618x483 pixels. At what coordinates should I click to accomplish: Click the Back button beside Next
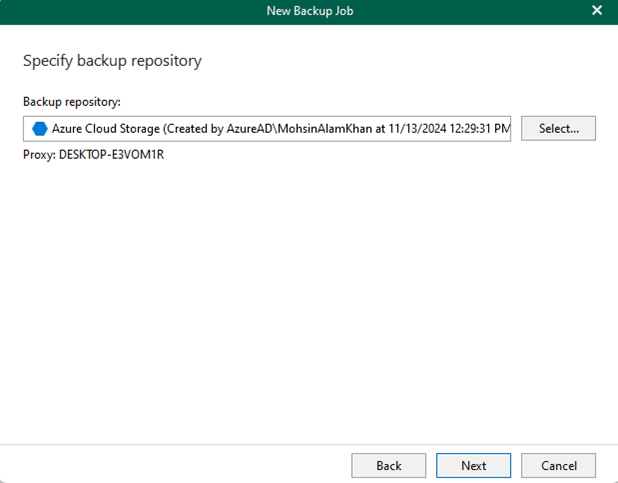[389, 466]
